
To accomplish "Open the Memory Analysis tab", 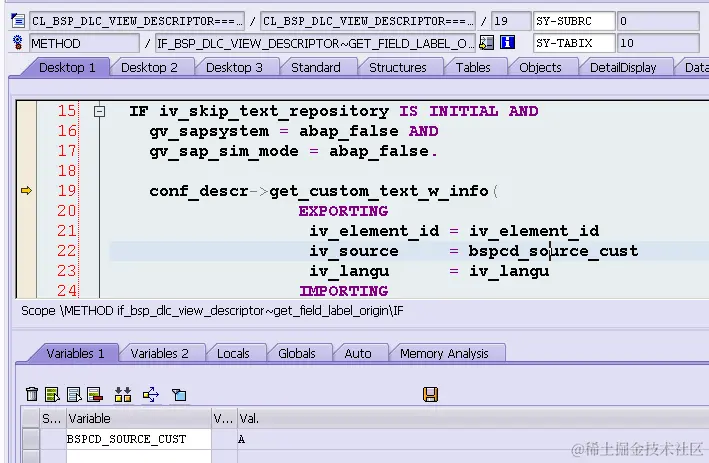I will (444, 354).
